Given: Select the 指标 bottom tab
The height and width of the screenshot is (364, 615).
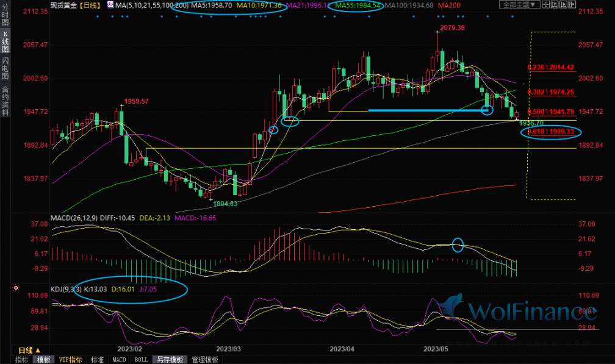Looking at the screenshot, I should pyautogui.click(x=21, y=360).
